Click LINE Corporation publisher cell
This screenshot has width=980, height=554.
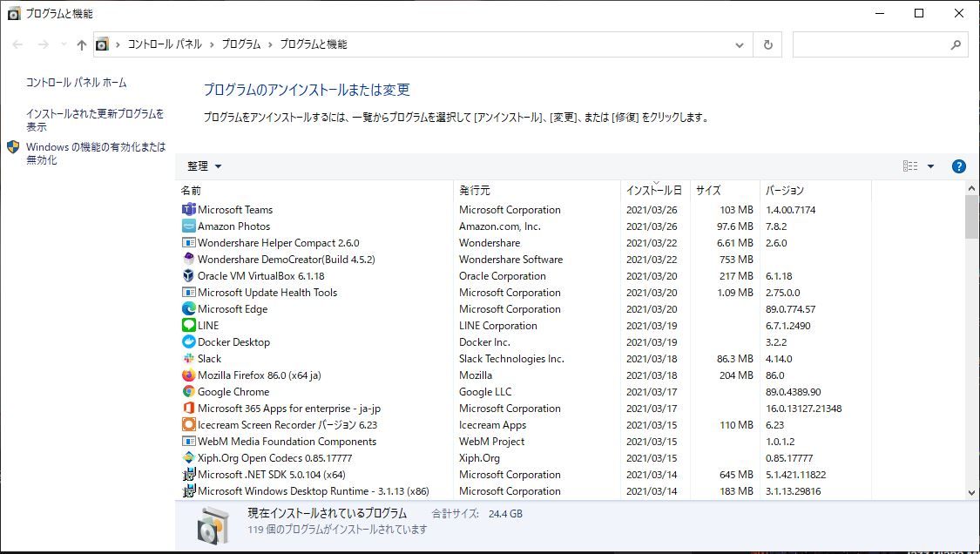click(x=498, y=325)
